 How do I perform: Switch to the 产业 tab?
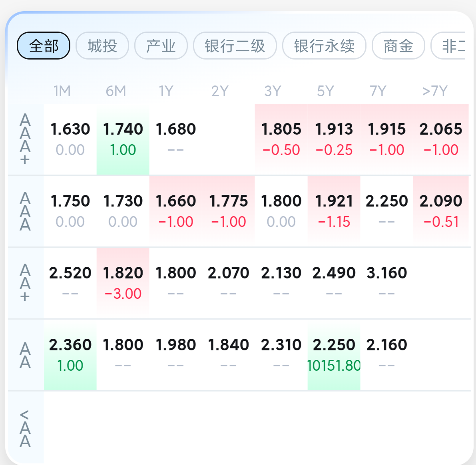(x=161, y=46)
